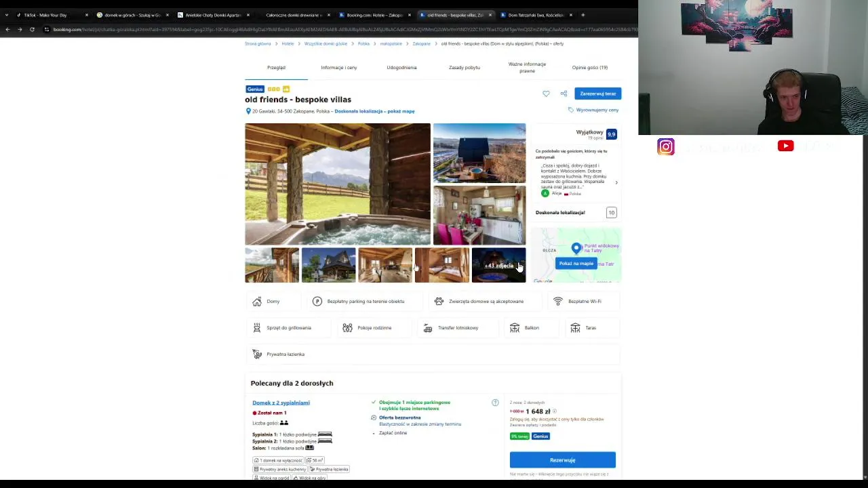Click the Strona główna breadcrumb link
Image resolution: width=868 pixels, height=488 pixels.
coord(258,44)
